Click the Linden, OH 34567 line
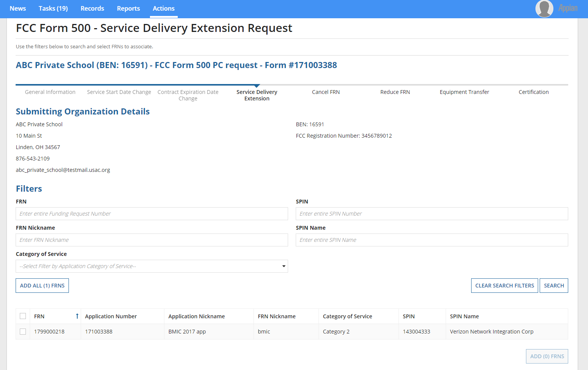Viewport: 588px width, 370px height. (x=38, y=147)
